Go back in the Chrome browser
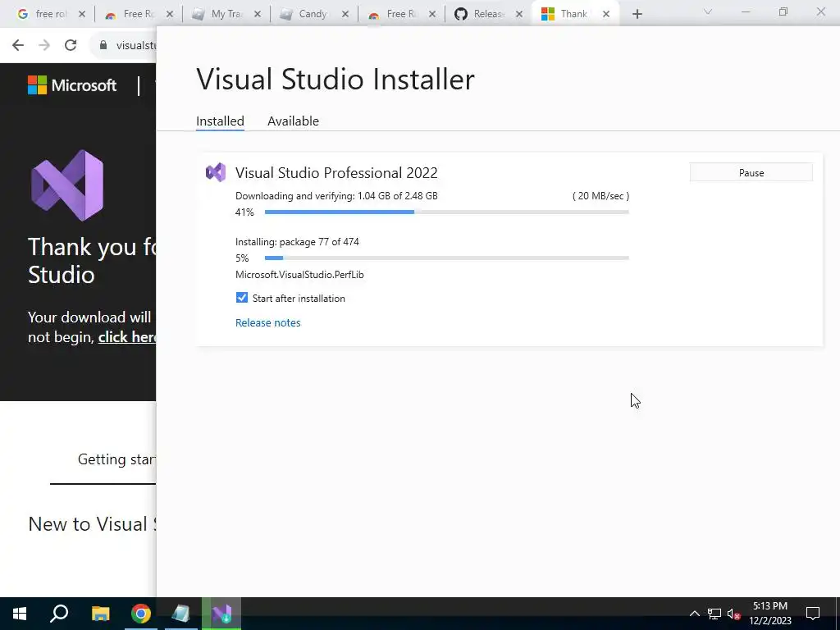840x630 pixels. [x=18, y=45]
